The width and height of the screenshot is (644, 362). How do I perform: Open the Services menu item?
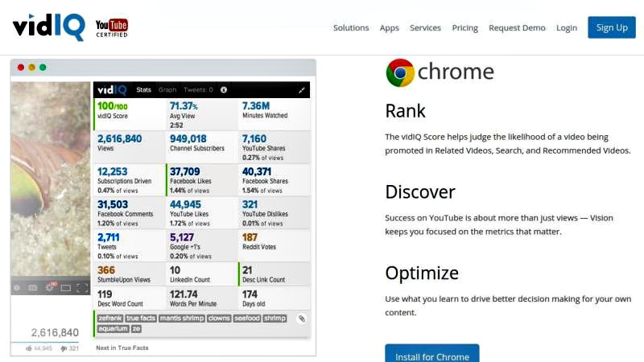click(425, 28)
